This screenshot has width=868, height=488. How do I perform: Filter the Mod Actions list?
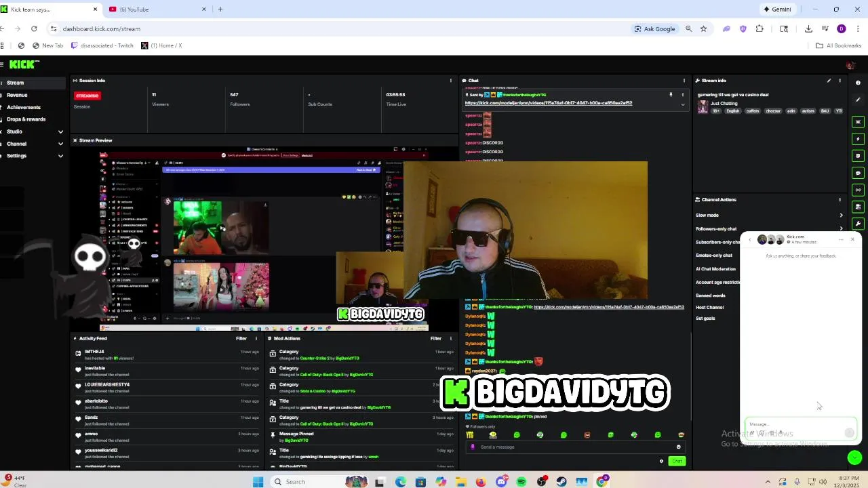pos(436,338)
